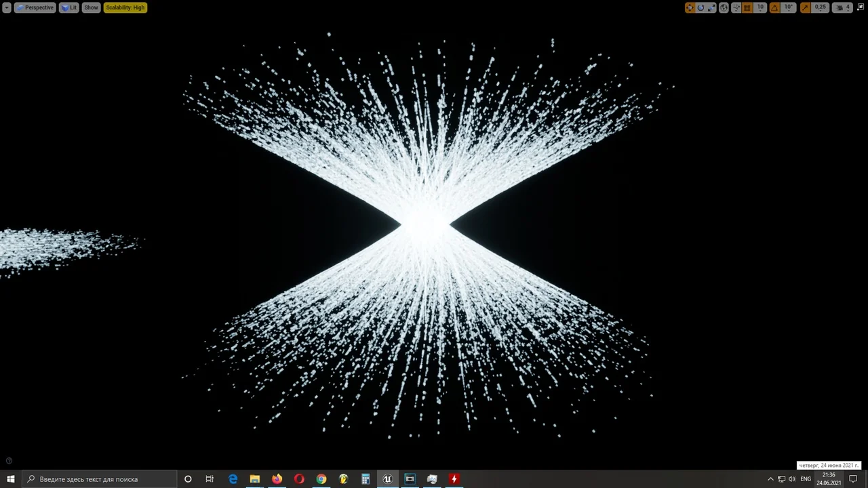Viewport: 868px width, 488px height.
Task: Open rotation snap angle dropdown showing 10°
Action: click(x=788, y=7)
